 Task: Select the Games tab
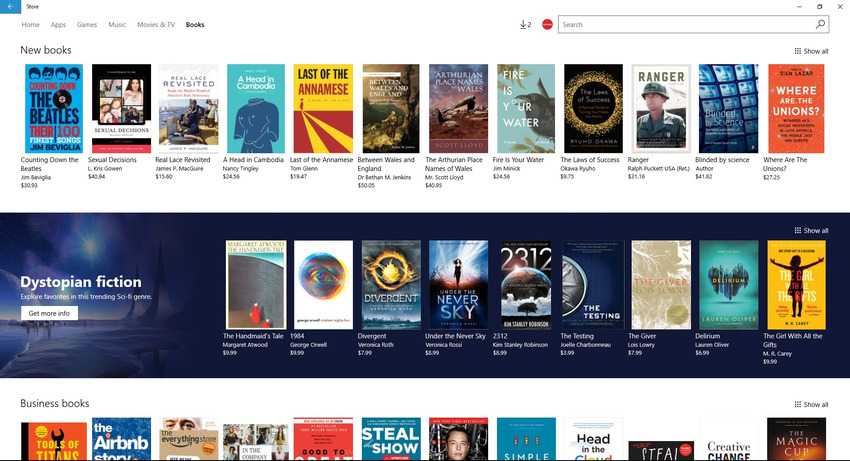87,25
